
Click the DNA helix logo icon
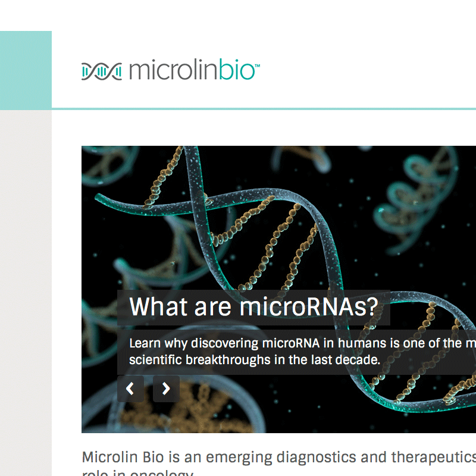[x=101, y=71]
